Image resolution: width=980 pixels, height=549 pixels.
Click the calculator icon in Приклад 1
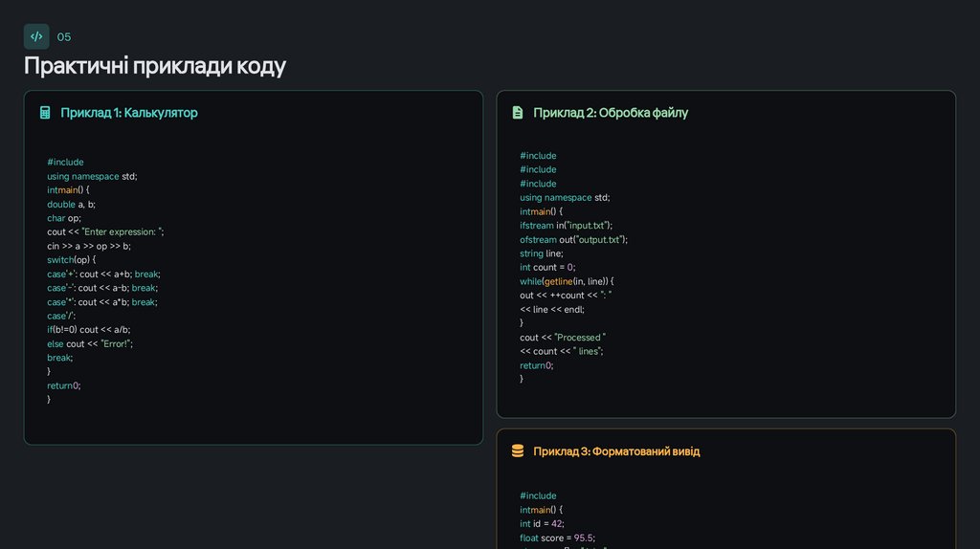tap(44, 113)
